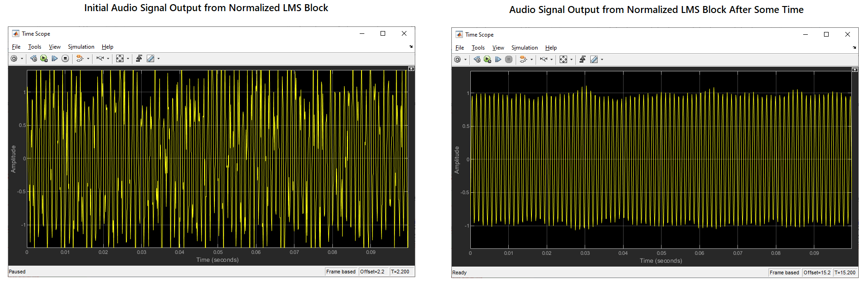The width and height of the screenshot is (868, 285).
Task: Open Configuration Properties gear in left scope
Action: coord(14,58)
